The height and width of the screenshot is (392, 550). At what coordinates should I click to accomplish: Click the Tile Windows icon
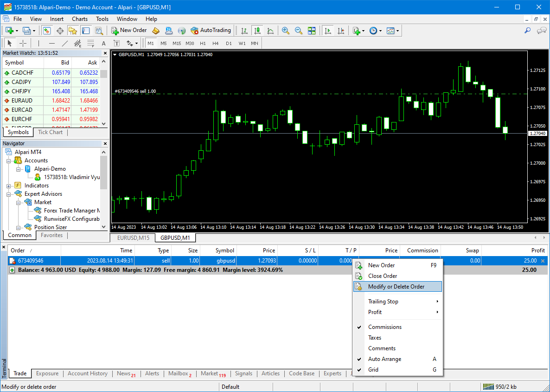pyautogui.click(x=312, y=31)
